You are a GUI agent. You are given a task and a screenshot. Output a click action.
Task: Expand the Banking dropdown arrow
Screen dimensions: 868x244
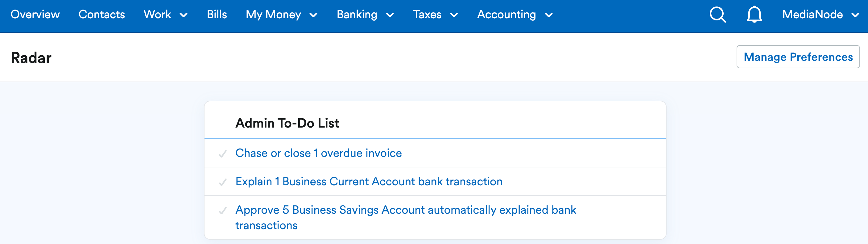390,15
